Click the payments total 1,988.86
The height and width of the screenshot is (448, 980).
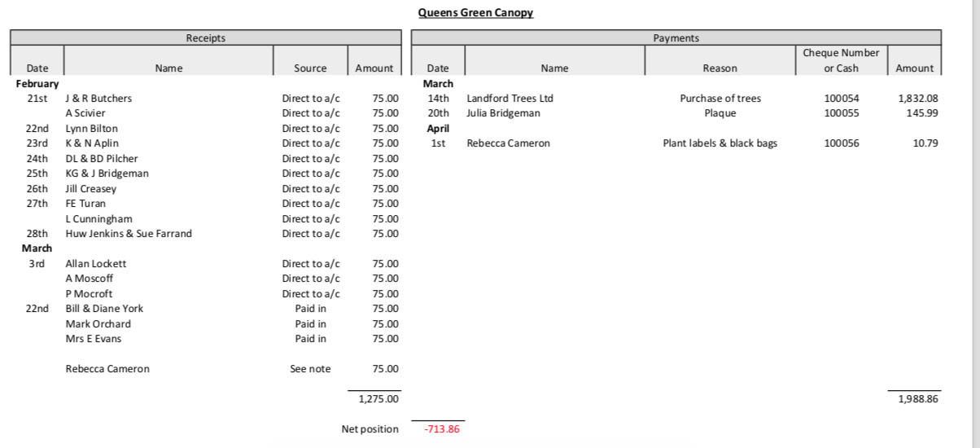coord(917,399)
